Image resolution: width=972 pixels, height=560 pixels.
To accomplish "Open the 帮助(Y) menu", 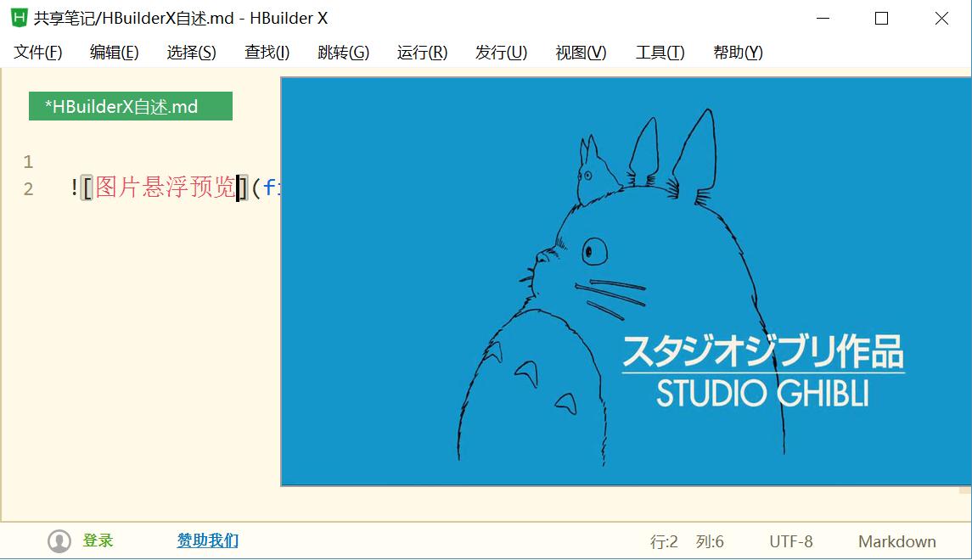I will (x=739, y=53).
